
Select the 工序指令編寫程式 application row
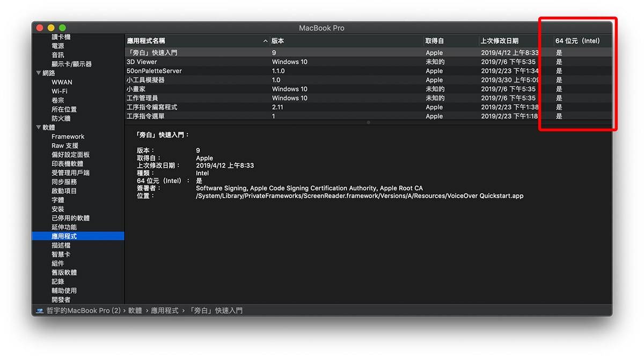[368, 107]
